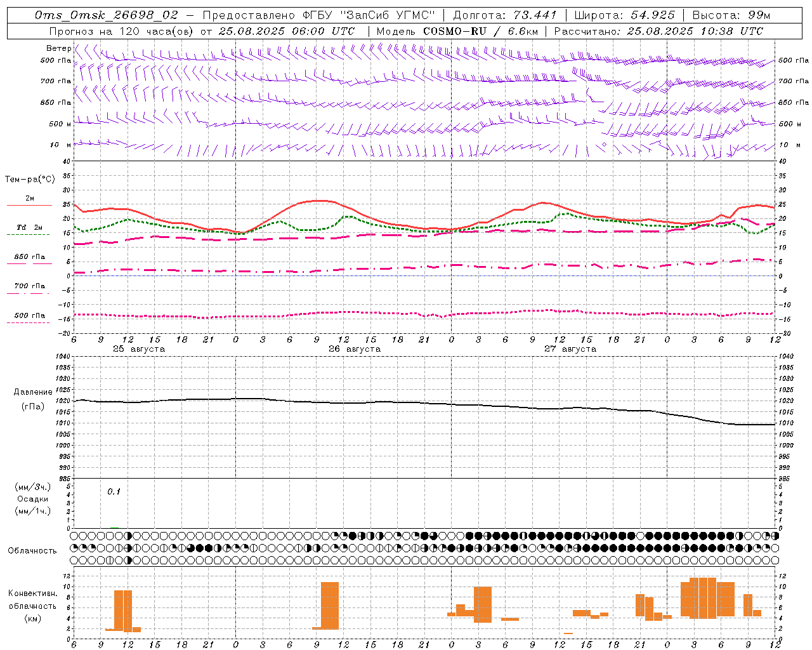Image resolution: width=812 pixels, height=650 pixels.
Task: Click the Широта: 54.925 value
Action: (624, 15)
